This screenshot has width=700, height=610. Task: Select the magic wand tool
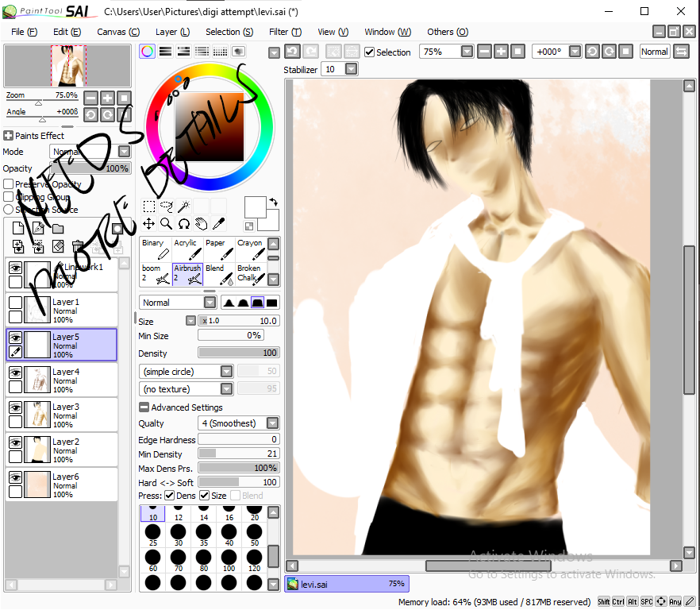click(x=184, y=207)
